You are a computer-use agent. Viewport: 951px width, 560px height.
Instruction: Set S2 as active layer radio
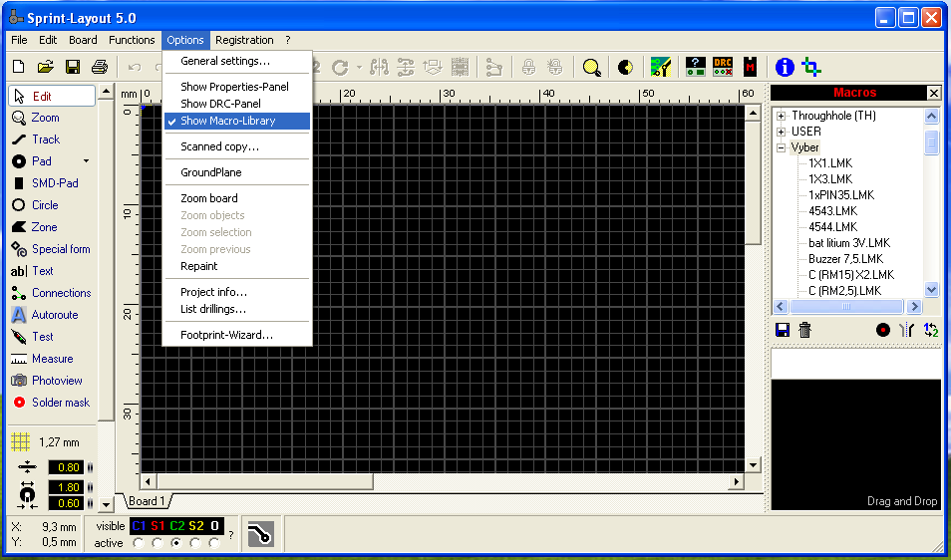tap(195, 543)
